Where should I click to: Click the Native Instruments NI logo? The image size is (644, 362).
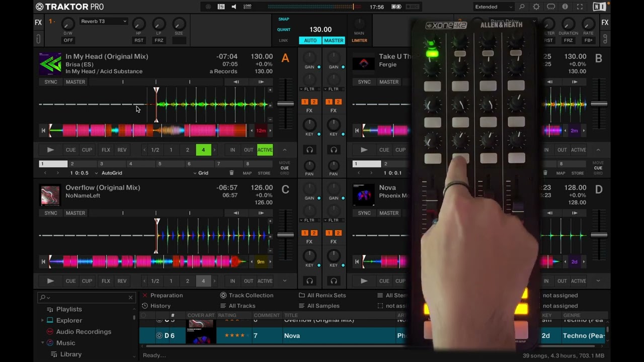tap(599, 7)
